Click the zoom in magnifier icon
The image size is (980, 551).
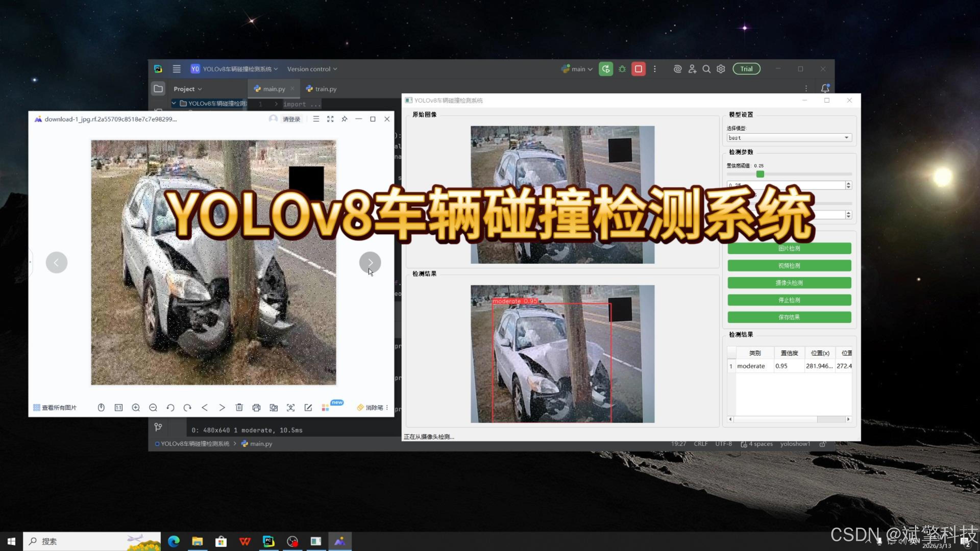[136, 408]
